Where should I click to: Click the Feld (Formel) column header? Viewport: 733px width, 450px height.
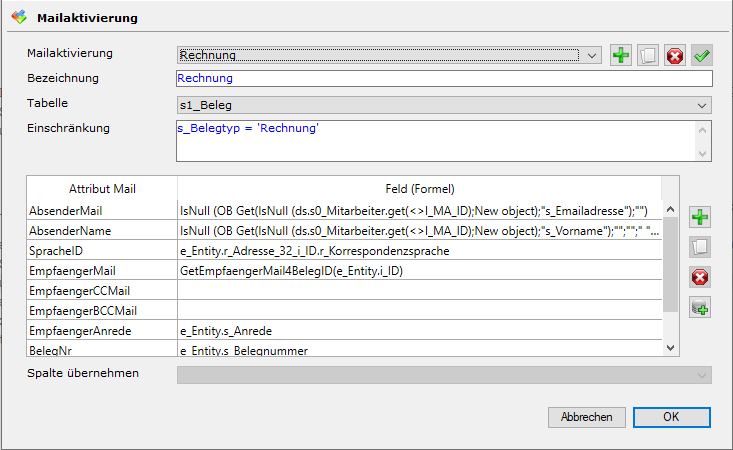(418, 188)
